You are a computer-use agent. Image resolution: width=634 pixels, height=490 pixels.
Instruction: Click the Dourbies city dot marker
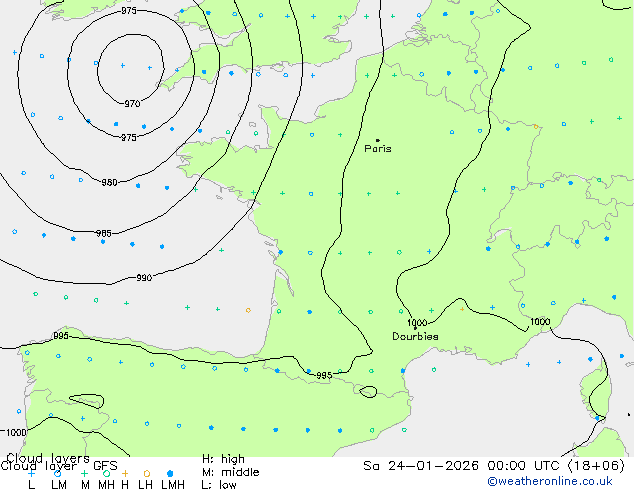(415, 328)
